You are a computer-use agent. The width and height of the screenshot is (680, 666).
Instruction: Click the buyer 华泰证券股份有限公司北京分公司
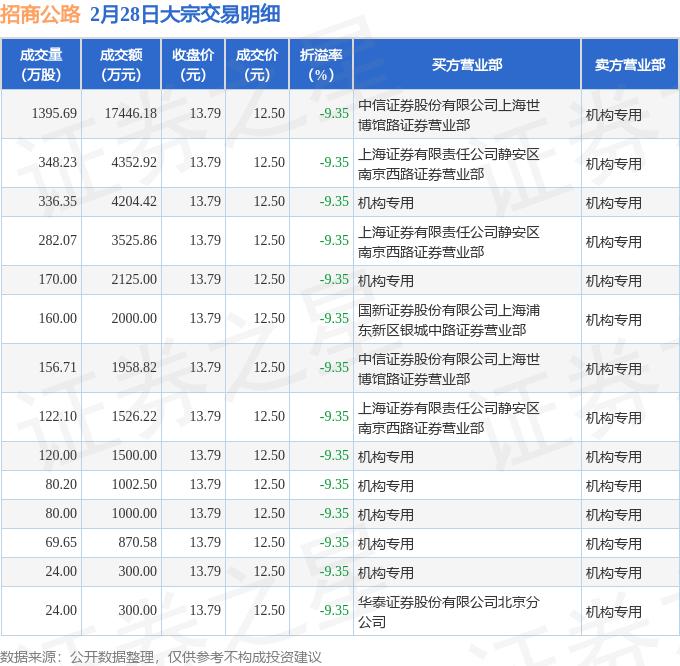pyautogui.click(x=449, y=612)
